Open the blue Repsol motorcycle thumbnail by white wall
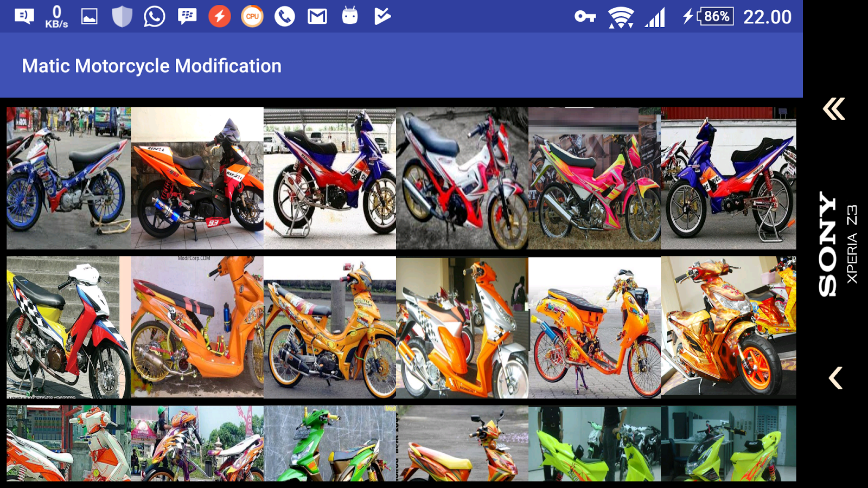Image resolution: width=868 pixels, height=488 pixels. 729,178
